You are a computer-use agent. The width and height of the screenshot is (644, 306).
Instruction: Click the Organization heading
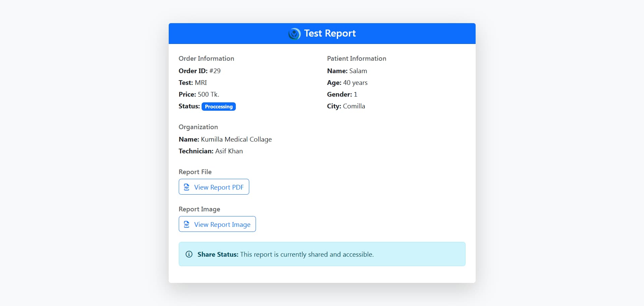(x=198, y=127)
